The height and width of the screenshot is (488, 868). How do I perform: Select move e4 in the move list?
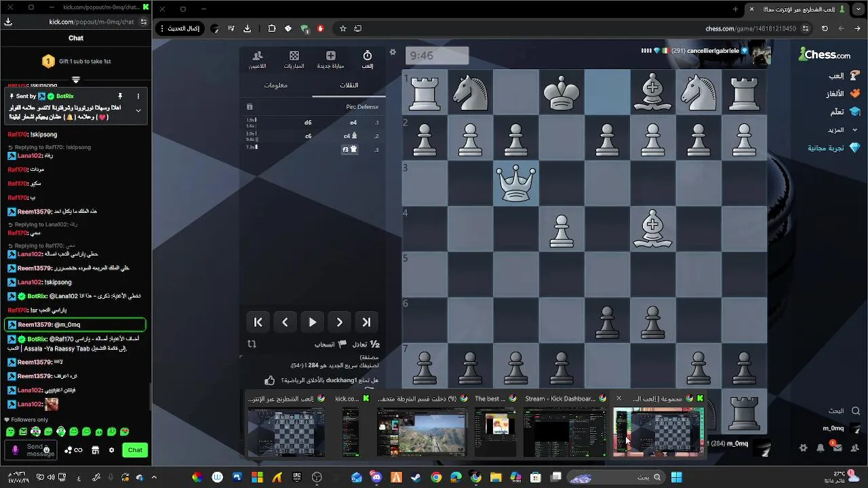click(353, 123)
